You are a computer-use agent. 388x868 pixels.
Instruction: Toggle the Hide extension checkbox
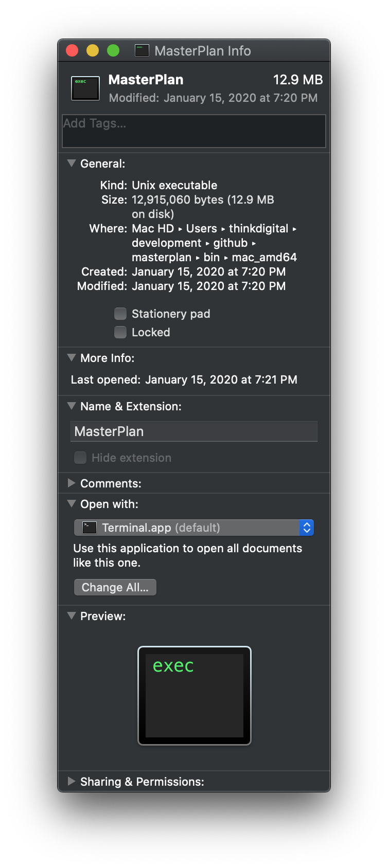[80, 458]
